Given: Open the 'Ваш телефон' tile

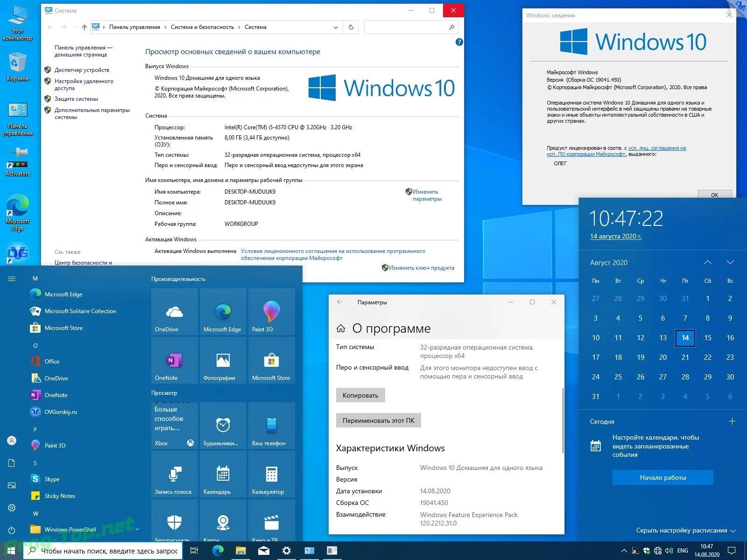Looking at the screenshot, I should click(x=272, y=426).
